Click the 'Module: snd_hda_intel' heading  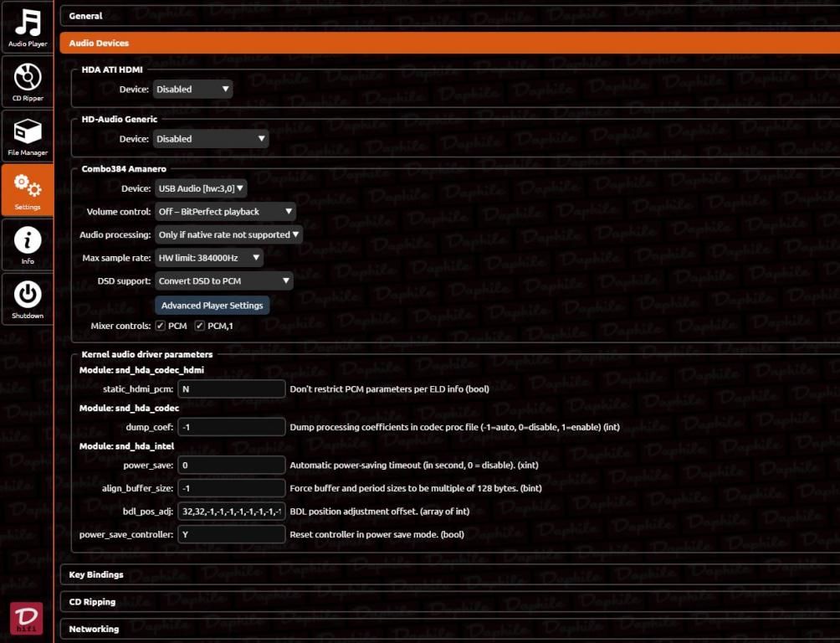tap(126, 446)
